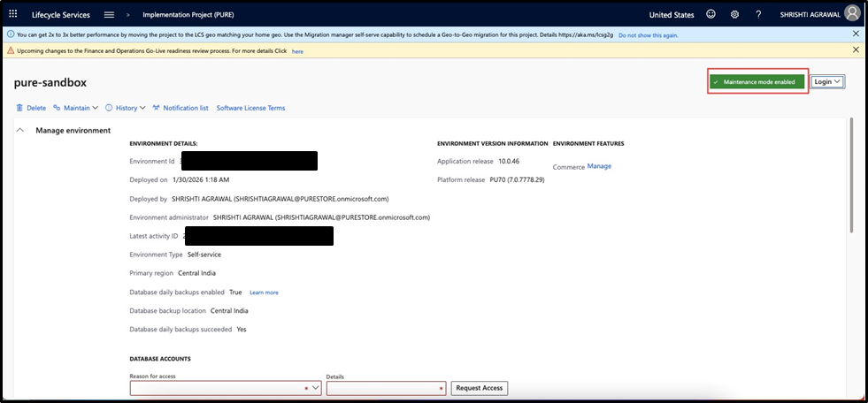The height and width of the screenshot is (403, 868).
Task: Open the Reason for access dropdown
Action: pos(226,388)
